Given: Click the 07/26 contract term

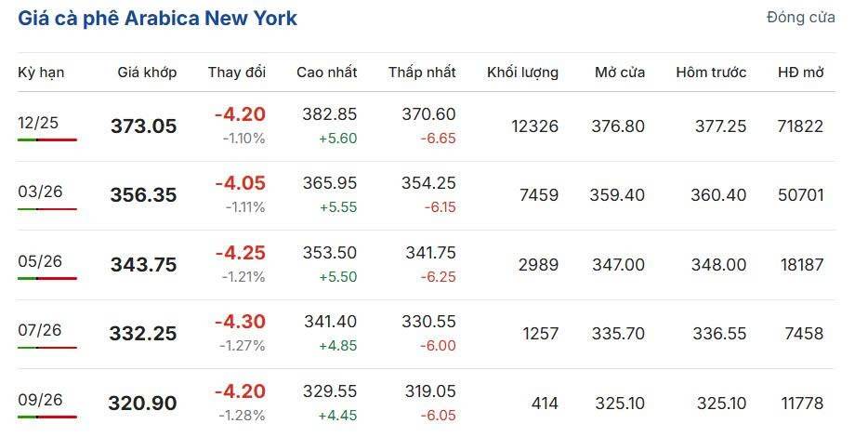Looking at the screenshot, I should 40,330.
